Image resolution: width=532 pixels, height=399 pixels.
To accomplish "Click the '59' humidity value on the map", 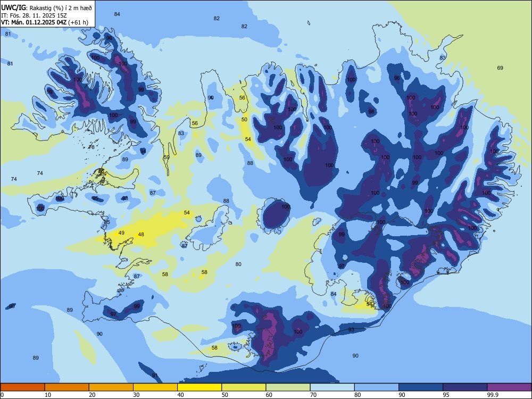I will tap(166, 157).
